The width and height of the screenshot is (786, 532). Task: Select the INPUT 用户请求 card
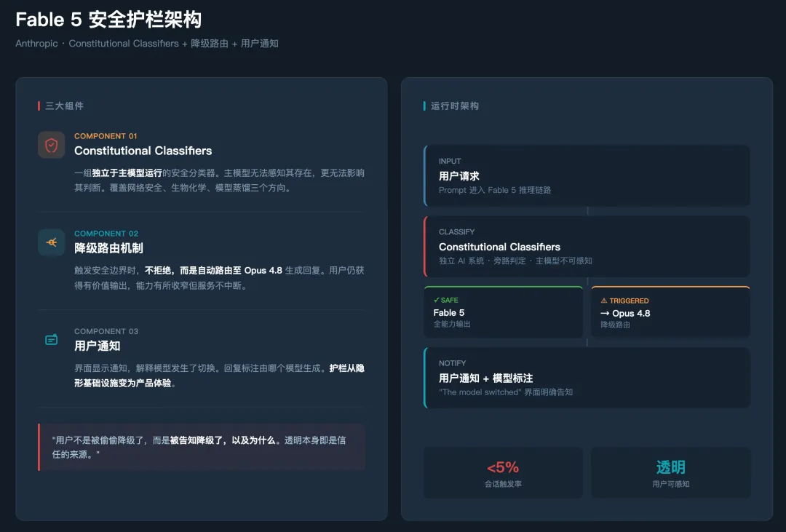tap(587, 175)
